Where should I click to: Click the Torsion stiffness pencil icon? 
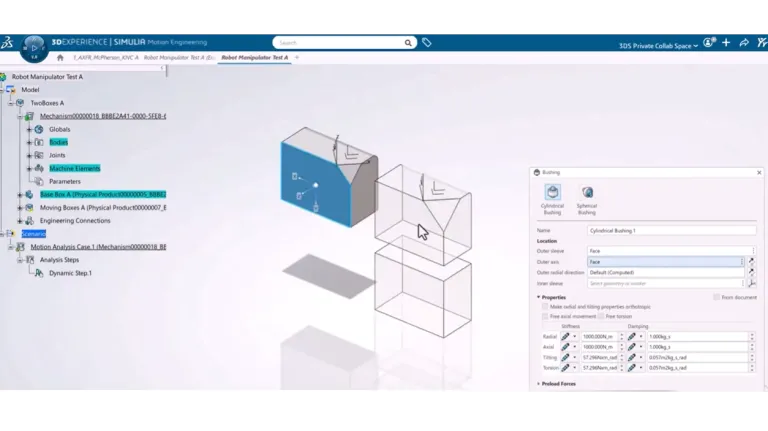pos(565,368)
